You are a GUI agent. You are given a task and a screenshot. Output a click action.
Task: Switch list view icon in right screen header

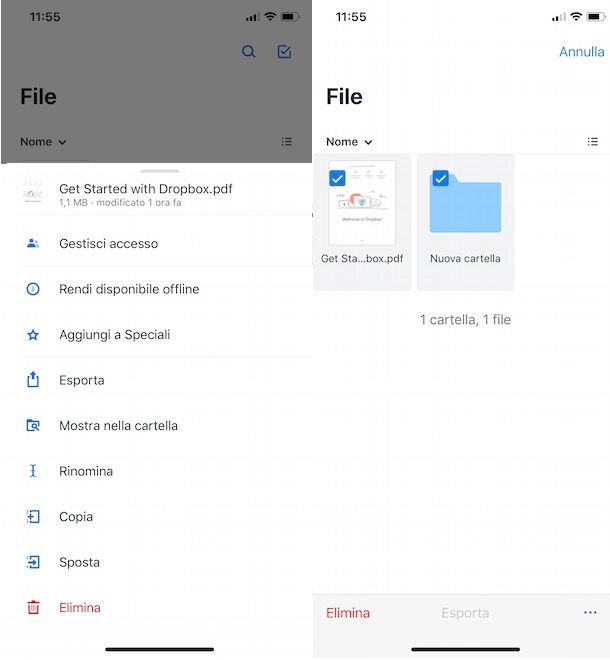(x=592, y=142)
